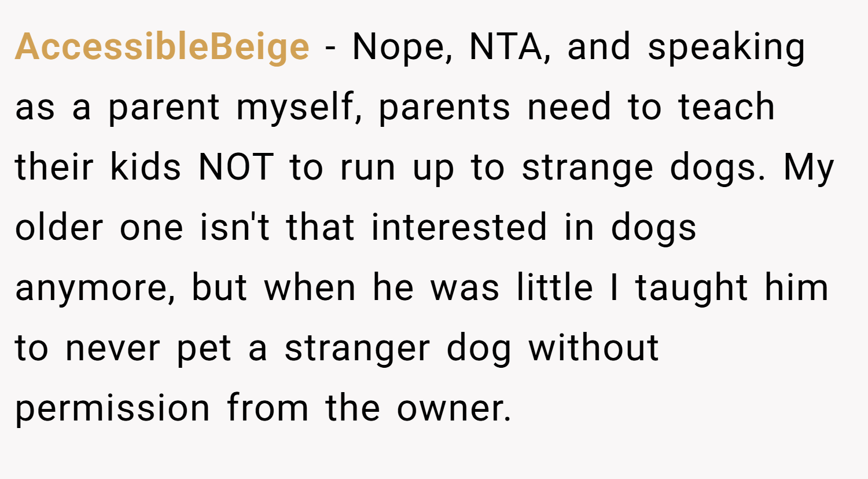868x479 pixels.
Task: Click the word "owner" at the end
Action: (x=454, y=408)
